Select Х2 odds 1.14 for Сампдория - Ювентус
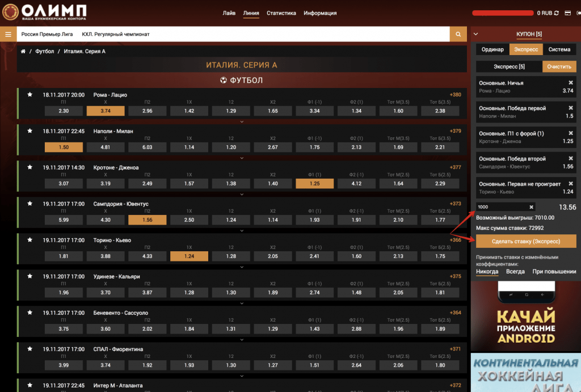Screen dimensions: 581x392 [x=272, y=220]
